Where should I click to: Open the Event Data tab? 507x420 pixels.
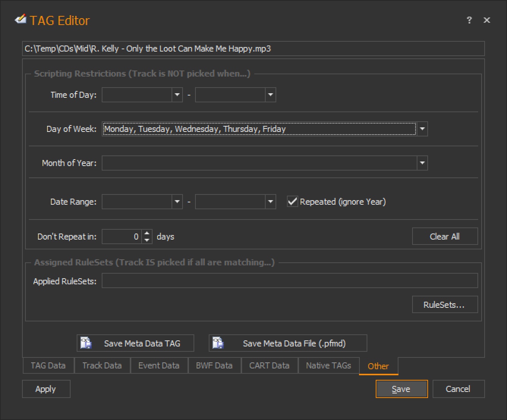(x=159, y=365)
